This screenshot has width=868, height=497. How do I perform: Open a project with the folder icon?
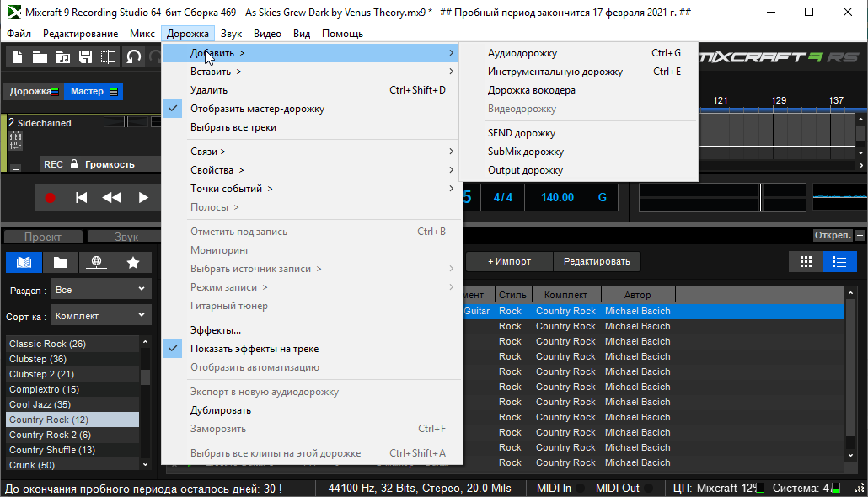click(40, 57)
